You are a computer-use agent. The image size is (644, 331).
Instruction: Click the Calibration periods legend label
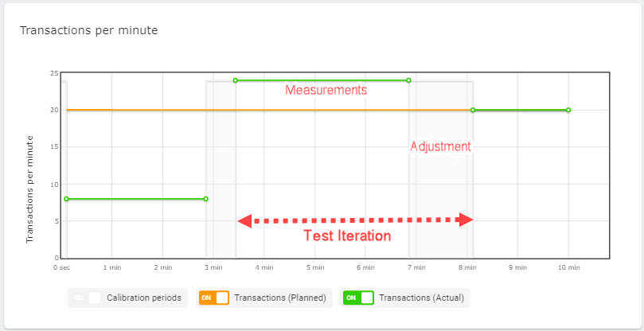(143, 298)
